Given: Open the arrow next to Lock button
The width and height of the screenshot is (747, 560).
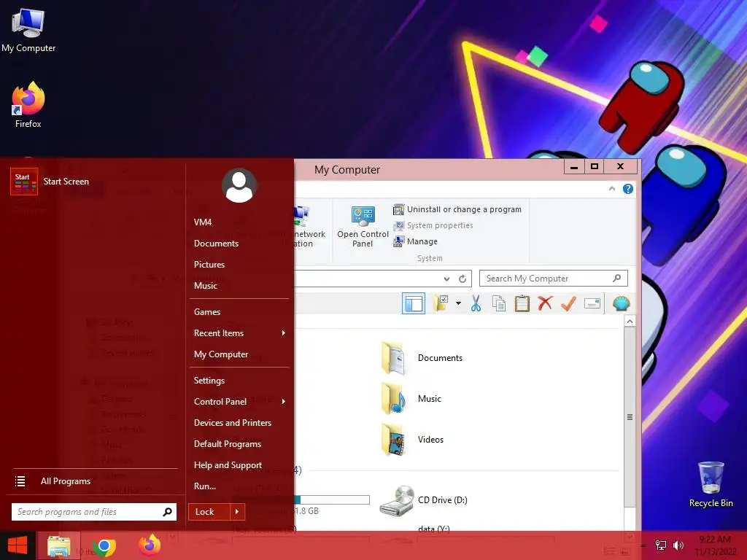Looking at the screenshot, I should coord(237,512).
